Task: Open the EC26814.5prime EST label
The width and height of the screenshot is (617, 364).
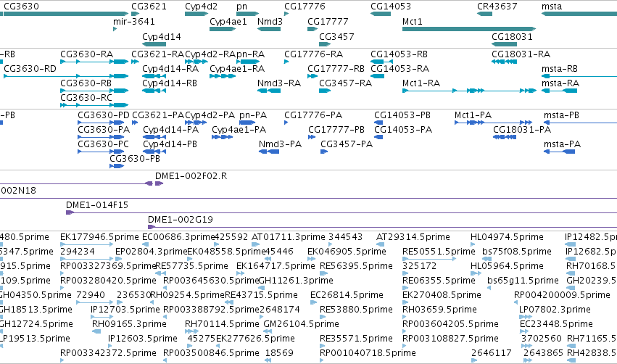Action: tap(347, 295)
